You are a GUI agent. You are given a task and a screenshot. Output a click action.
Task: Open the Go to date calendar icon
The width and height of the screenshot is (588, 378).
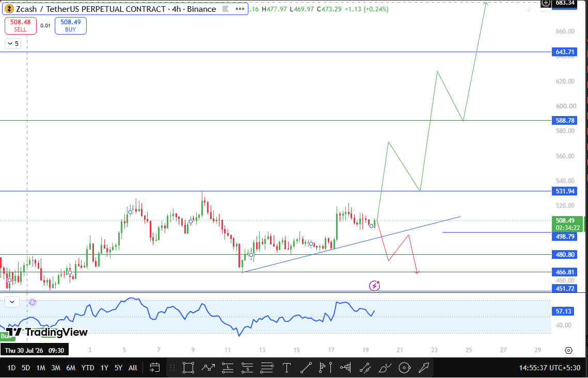pos(154,368)
